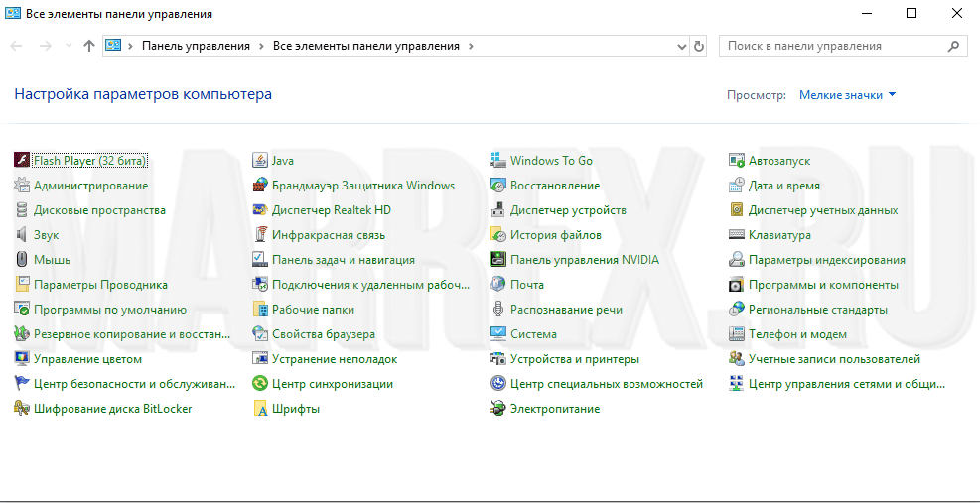
Task: Click Все элементы панели управления breadcrumb
Action: (366, 47)
